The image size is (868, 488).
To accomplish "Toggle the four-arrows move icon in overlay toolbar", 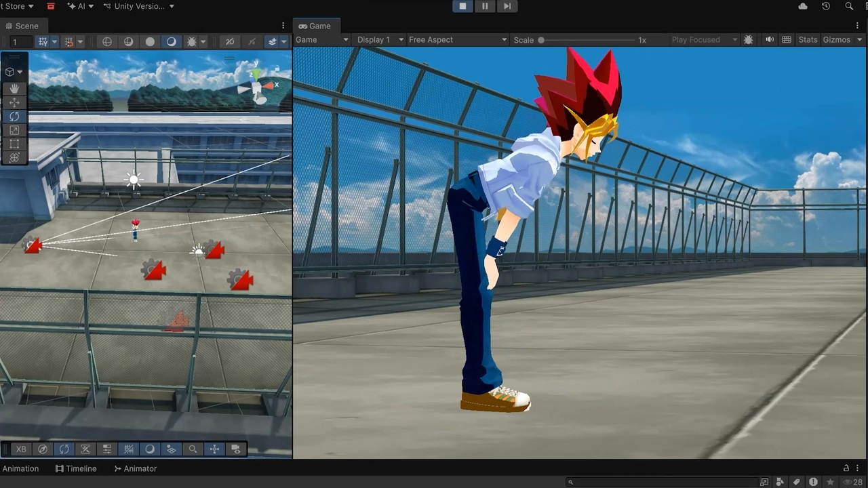I will [x=214, y=449].
